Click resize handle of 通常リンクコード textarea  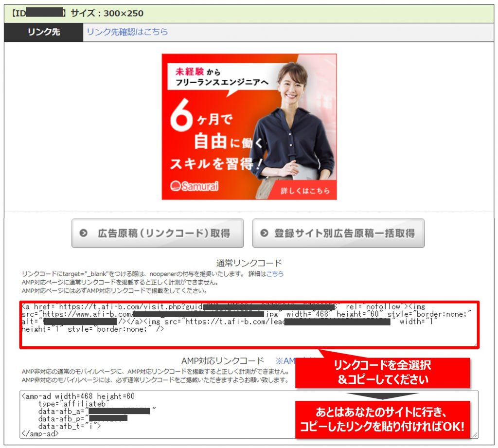(475, 344)
